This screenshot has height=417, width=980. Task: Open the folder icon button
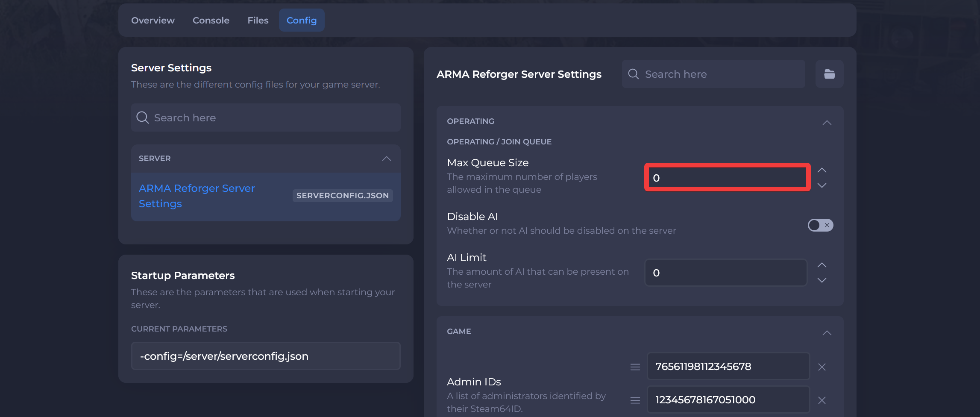coord(829,74)
